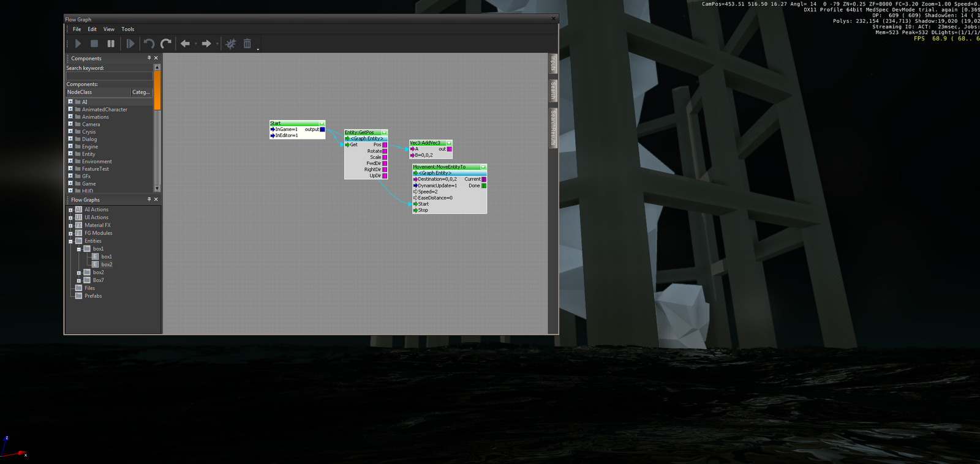
Task: Click the Pause toolbar icon
Action: tap(111, 43)
